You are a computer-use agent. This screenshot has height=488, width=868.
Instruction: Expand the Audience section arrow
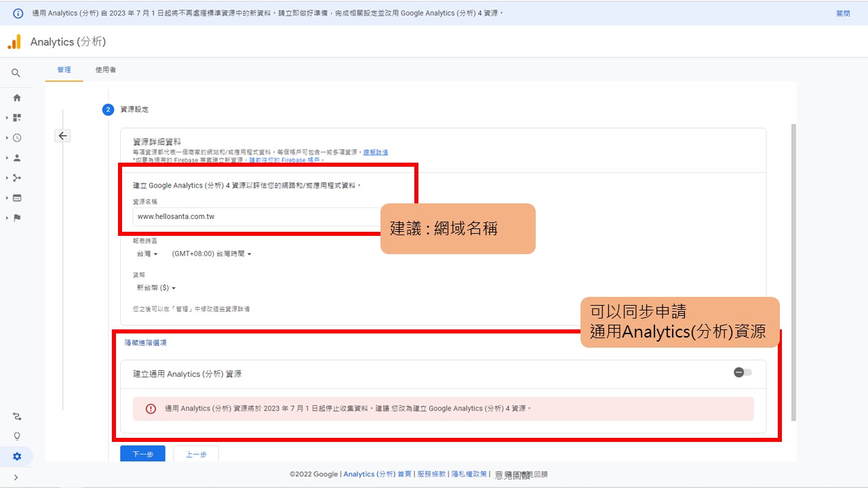pos(7,158)
